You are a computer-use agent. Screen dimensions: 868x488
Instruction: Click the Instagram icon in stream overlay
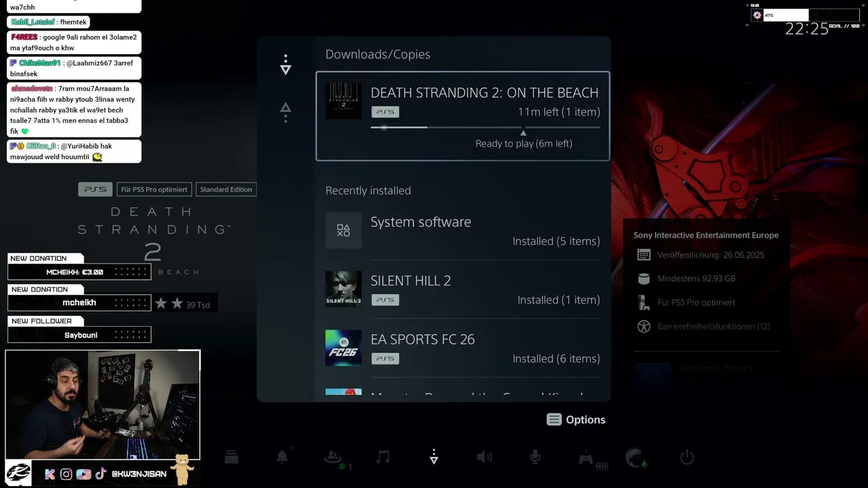click(66, 474)
